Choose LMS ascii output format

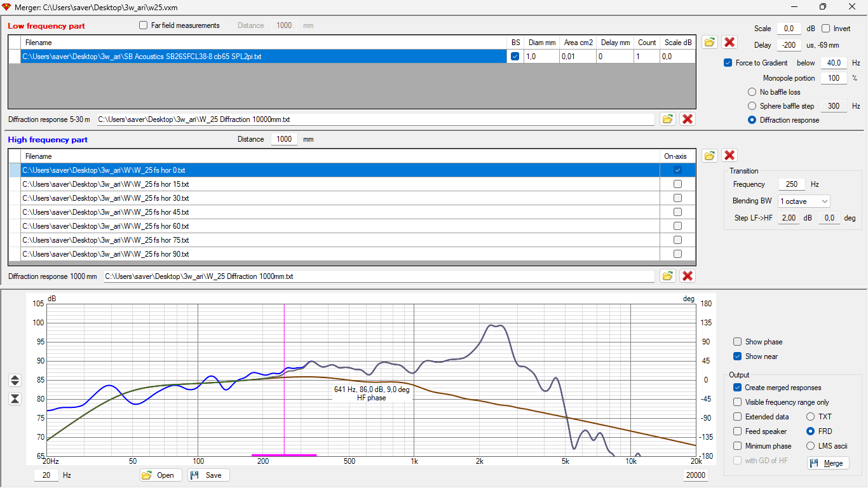(x=811, y=446)
